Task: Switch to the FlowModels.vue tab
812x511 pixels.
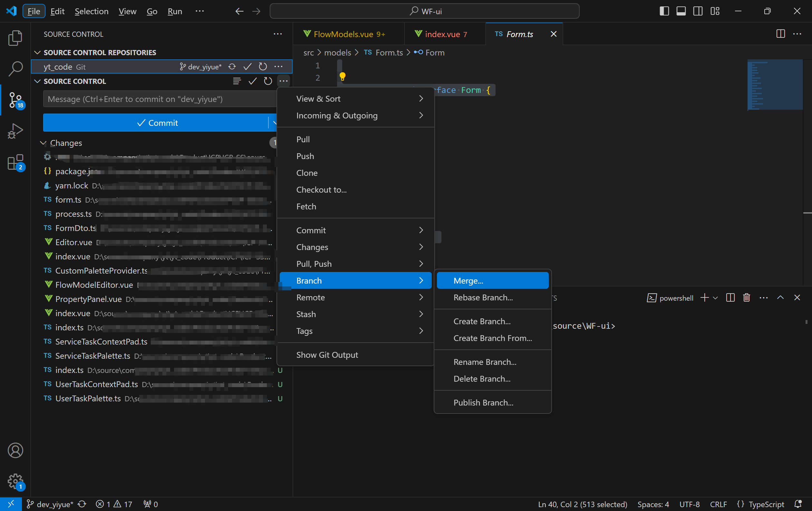Action: 344,34
